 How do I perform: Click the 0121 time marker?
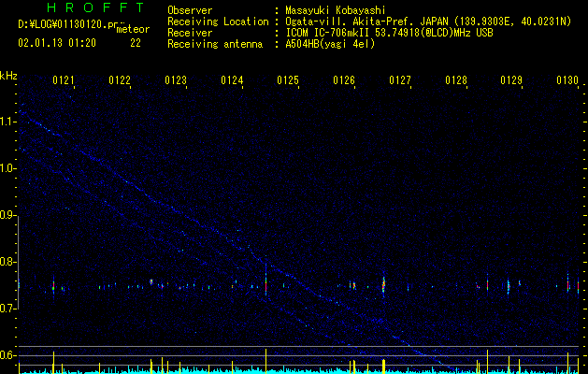click(x=63, y=80)
